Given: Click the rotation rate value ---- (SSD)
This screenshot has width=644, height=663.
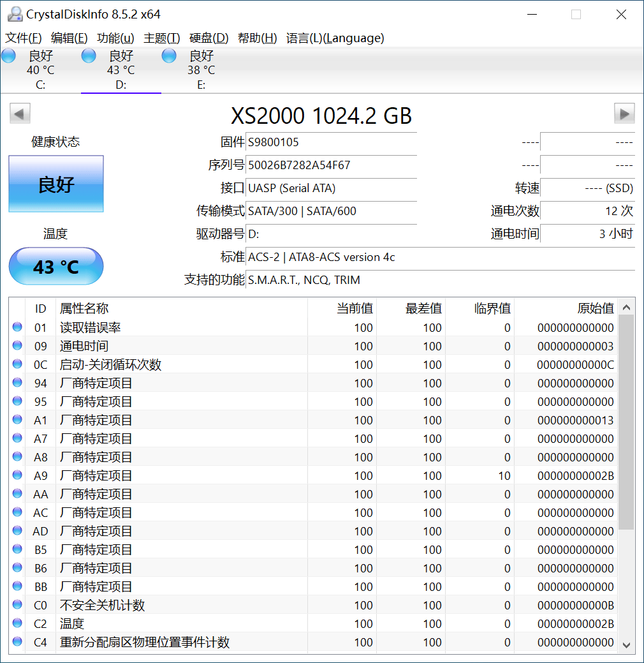Looking at the screenshot, I should pyautogui.click(x=588, y=188).
